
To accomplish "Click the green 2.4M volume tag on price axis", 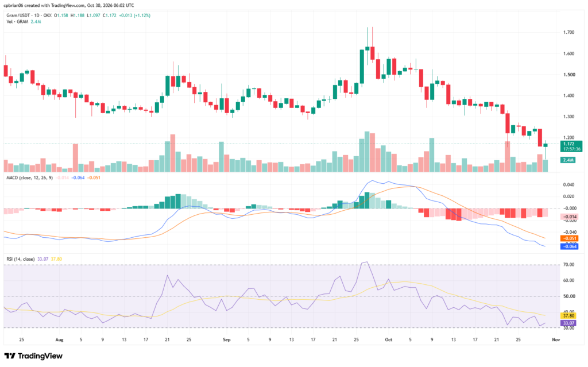I will [x=568, y=160].
